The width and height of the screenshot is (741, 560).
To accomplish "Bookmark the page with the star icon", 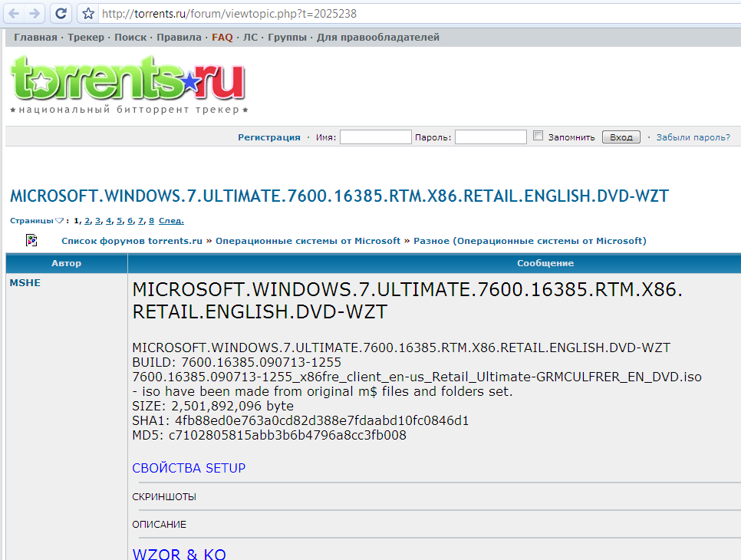I will point(88,14).
